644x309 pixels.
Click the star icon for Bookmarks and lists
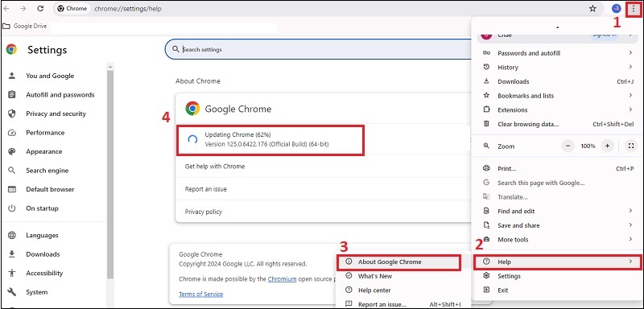pyautogui.click(x=487, y=95)
